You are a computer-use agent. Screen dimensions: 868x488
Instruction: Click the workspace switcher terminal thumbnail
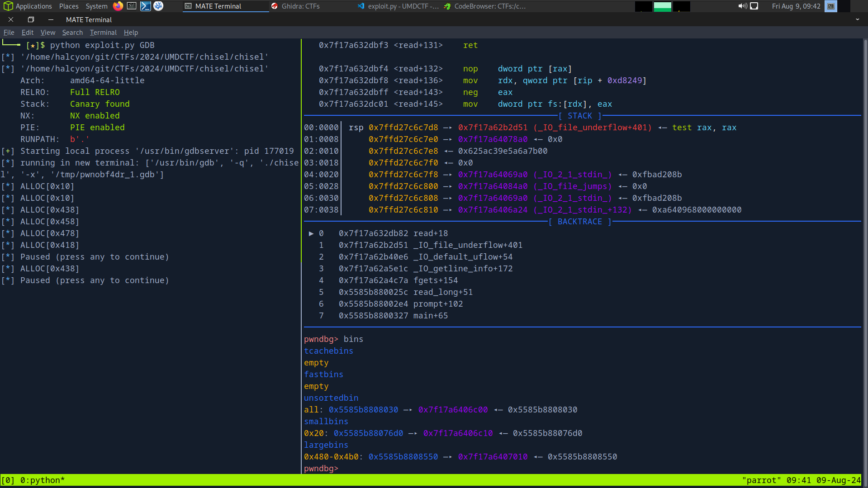point(831,6)
